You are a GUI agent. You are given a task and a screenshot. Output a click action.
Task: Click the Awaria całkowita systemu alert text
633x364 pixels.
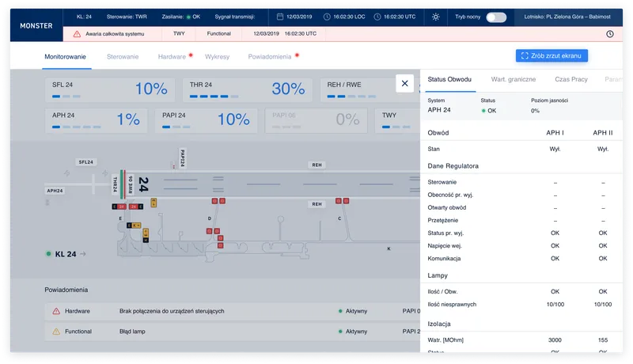click(x=115, y=34)
